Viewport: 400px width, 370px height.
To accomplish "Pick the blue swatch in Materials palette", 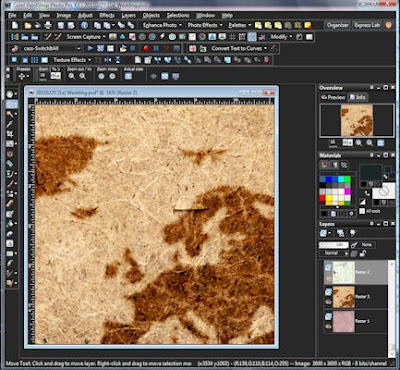I will (x=330, y=179).
